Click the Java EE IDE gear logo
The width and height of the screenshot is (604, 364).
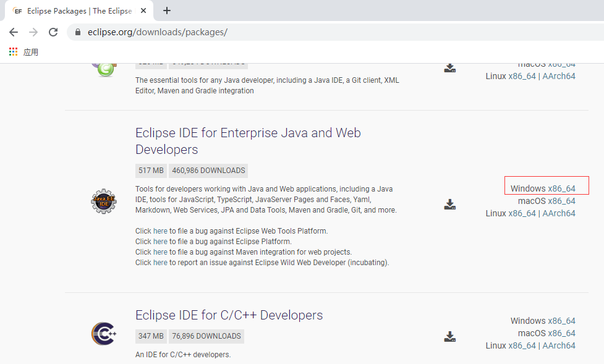104,201
